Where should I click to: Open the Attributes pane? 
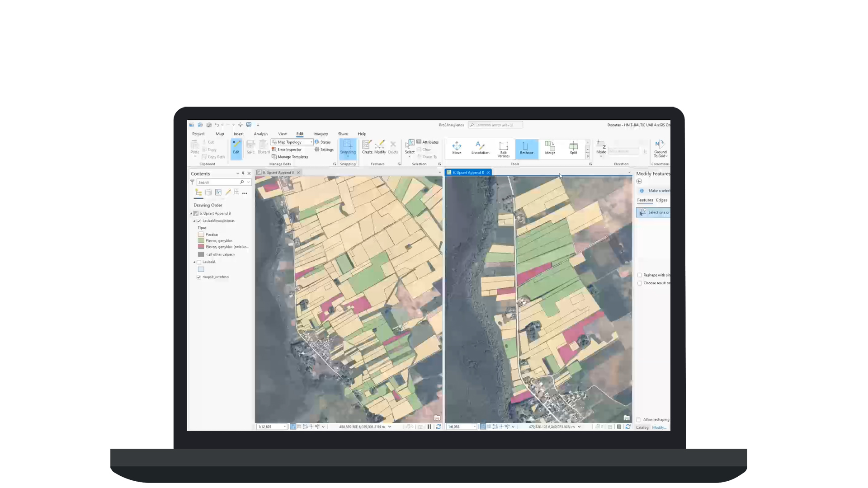click(427, 142)
